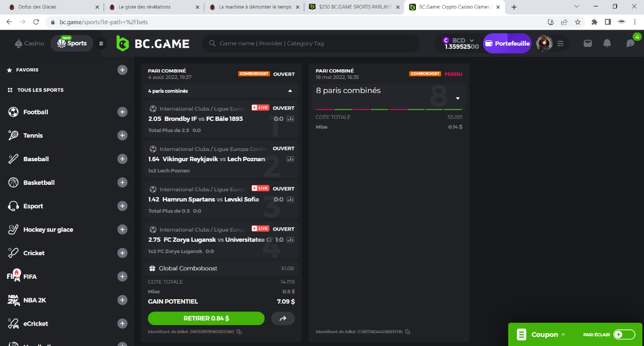Open stats icon for Brondby IF match

[x=290, y=119]
